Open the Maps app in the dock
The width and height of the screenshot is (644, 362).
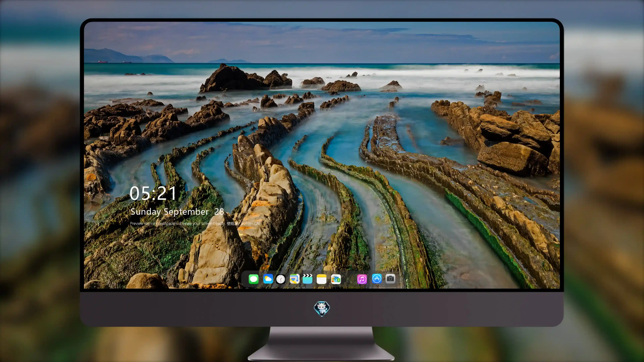pos(294,279)
